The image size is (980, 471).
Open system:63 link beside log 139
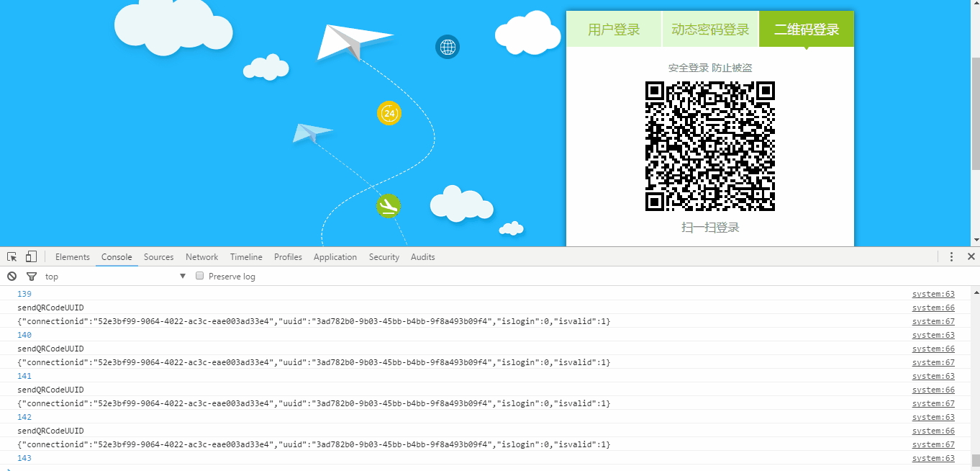tap(933, 294)
